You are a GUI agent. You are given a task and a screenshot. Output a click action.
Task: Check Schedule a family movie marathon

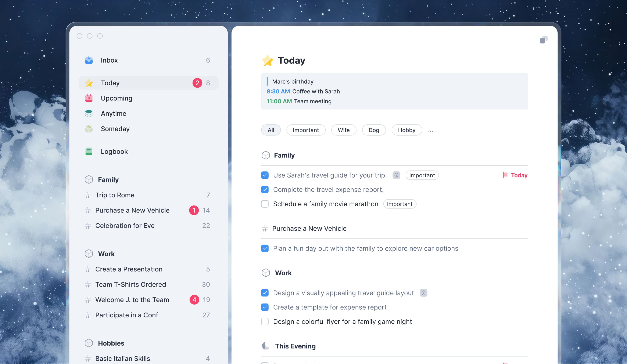(265, 204)
